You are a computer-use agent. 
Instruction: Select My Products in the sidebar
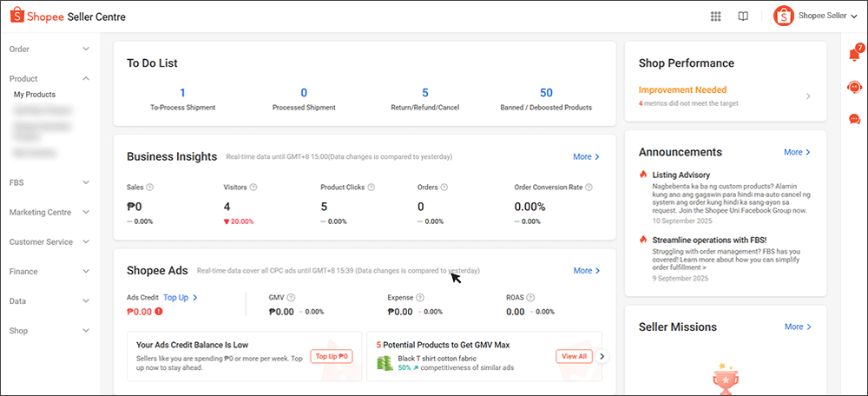pyautogui.click(x=35, y=94)
